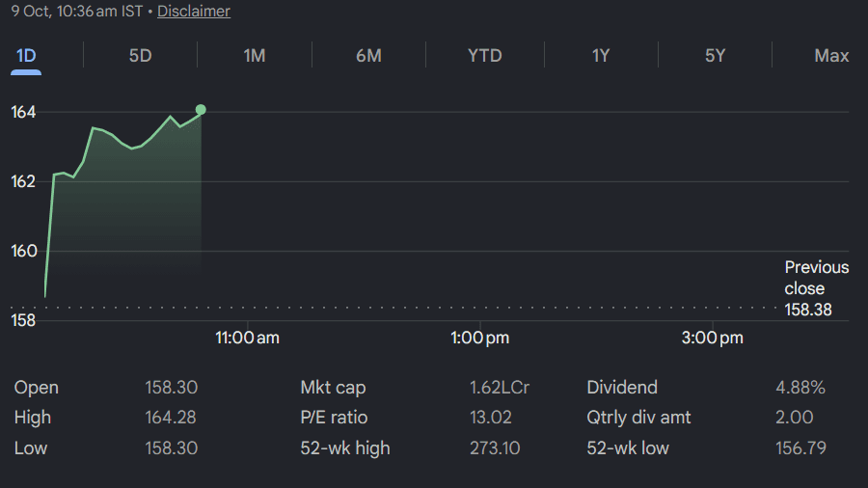Select the 1D time range tab
Image resolution: width=868 pixels, height=488 pixels.
coord(26,55)
